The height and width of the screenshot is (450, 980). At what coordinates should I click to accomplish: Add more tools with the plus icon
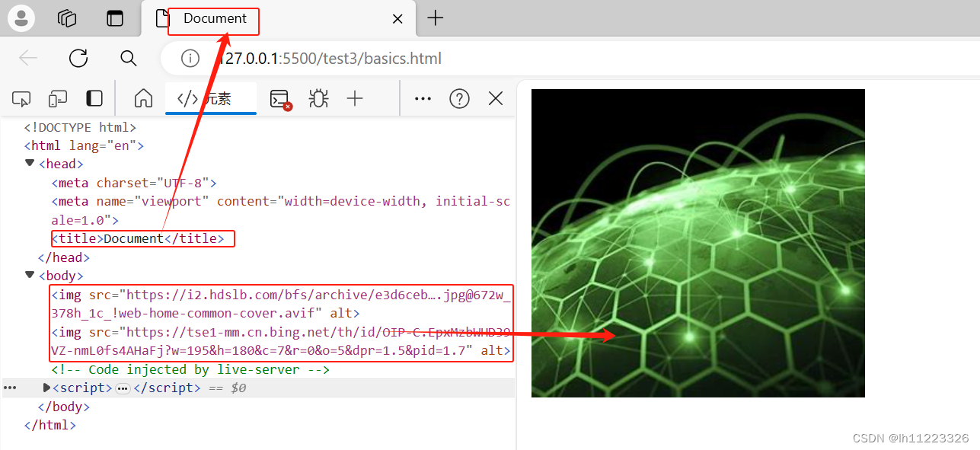click(x=355, y=98)
